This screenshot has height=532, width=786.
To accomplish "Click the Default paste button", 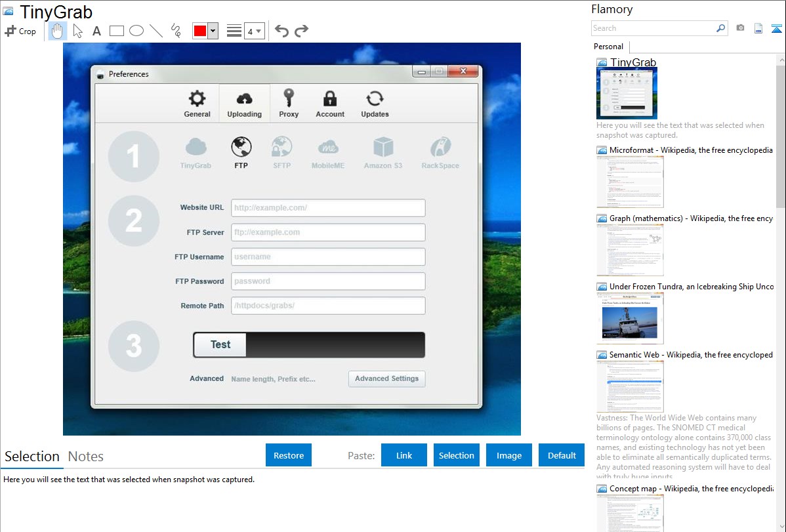I will pos(562,455).
